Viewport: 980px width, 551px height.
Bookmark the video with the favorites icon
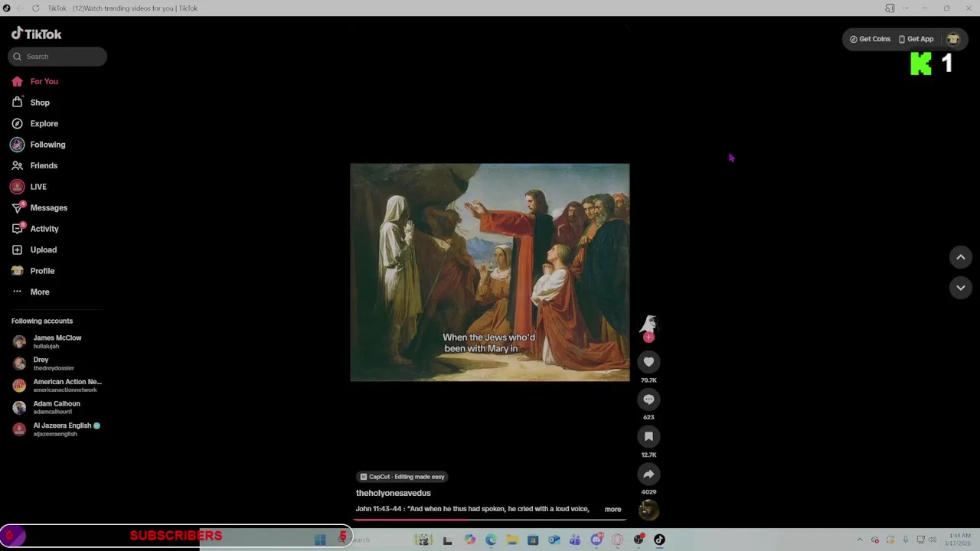tap(648, 436)
